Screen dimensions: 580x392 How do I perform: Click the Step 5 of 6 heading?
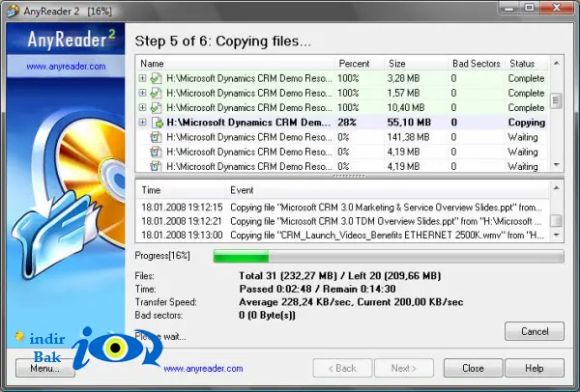click(x=223, y=41)
